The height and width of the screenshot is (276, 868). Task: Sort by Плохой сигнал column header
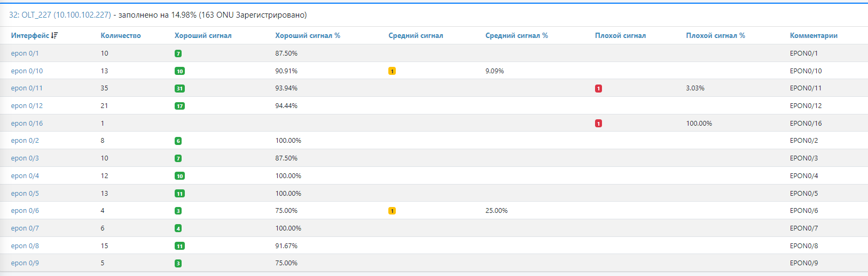620,36
